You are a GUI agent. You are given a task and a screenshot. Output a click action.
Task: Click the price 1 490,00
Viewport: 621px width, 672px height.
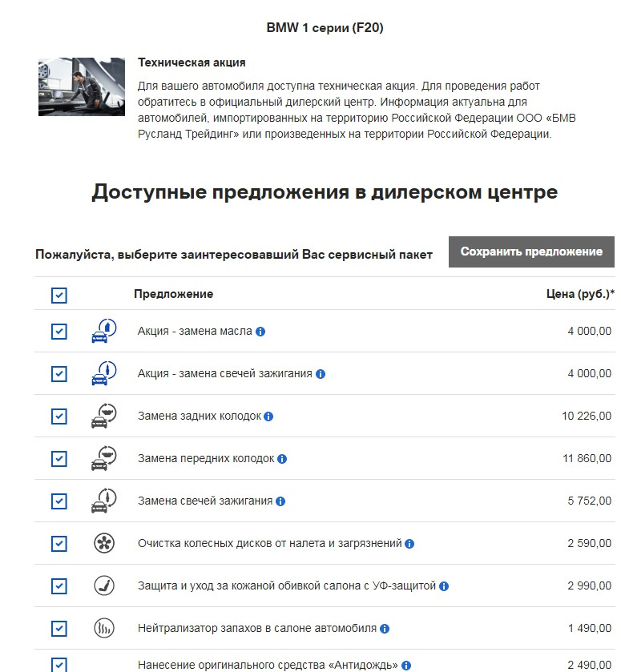click(590, 628)
